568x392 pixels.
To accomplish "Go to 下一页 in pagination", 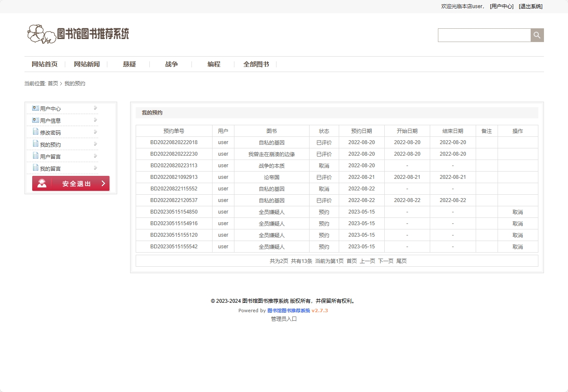I will (x=386, y=260).
